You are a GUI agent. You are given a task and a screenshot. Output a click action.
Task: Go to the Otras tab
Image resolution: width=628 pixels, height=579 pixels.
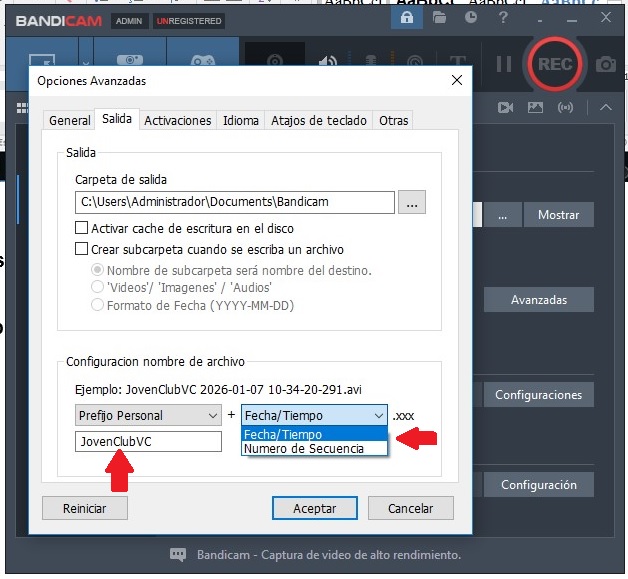coord(393,121)
